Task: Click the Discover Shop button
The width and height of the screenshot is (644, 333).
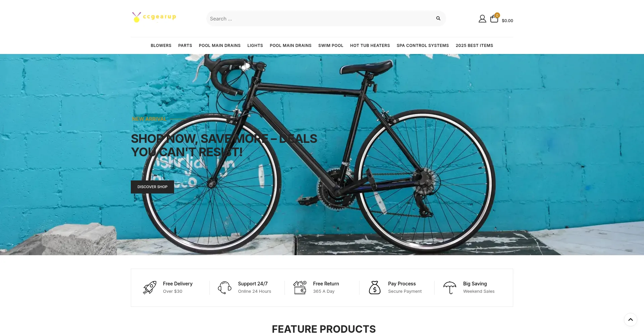Action: point(152,187)
